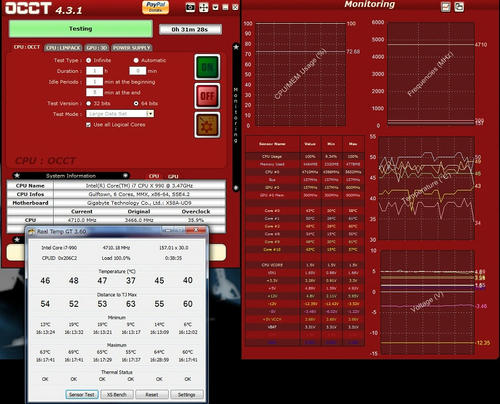Click the star icon below the system info table
The height and width of the screenshot is (404, 500).
coord(17,240)
